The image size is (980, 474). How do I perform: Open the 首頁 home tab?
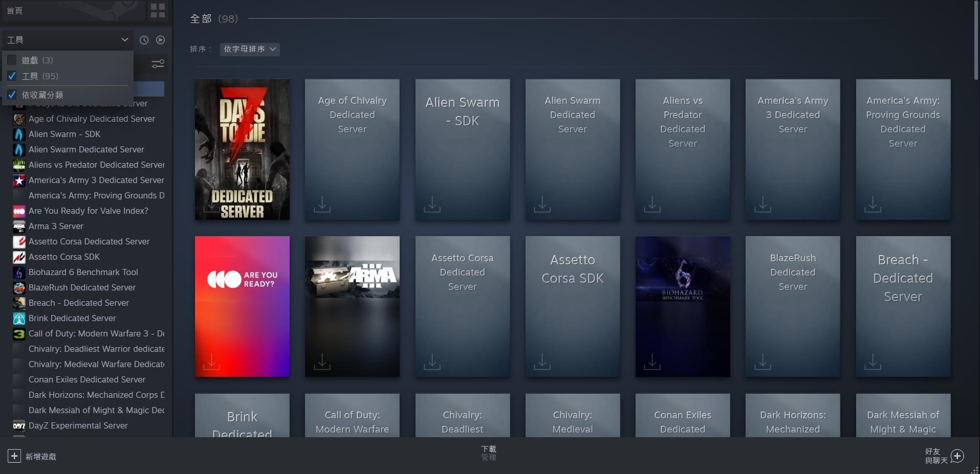pyautogui.click(x=15, y=11)
